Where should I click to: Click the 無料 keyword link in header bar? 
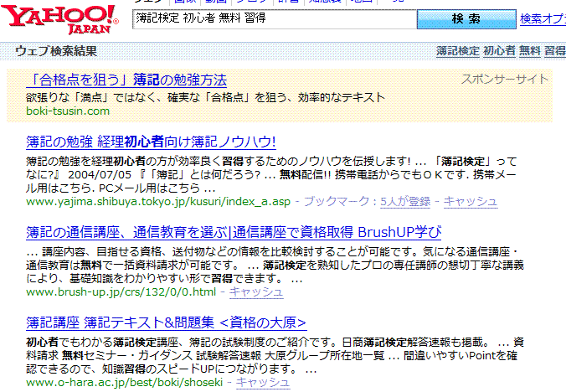click(529, 51)
